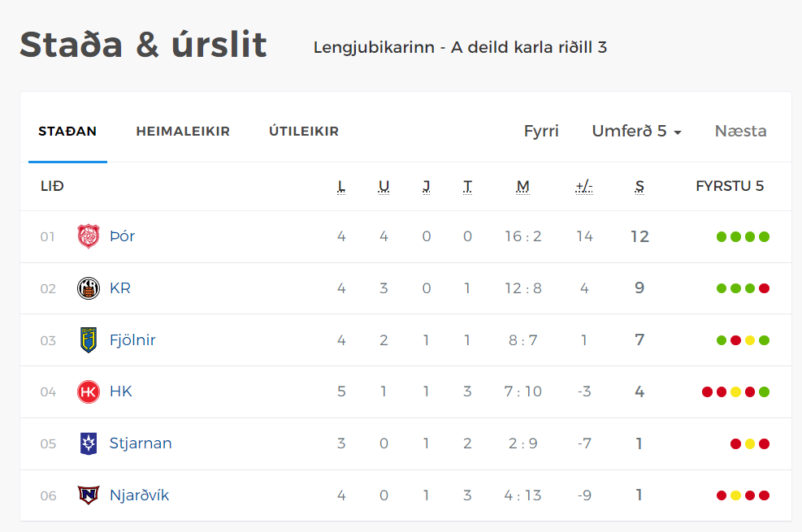Image resolution: width=802 pixels, height=532 pixels.
Task: Open the Umferð 5 round dropdown
Action: (x=636, y=131)
